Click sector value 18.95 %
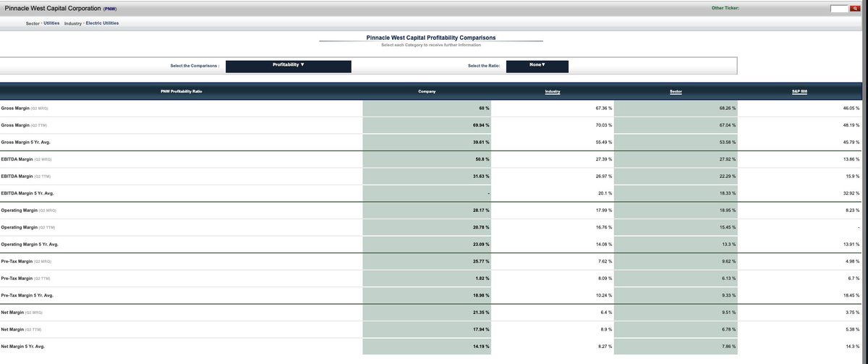Screen dimensions: 868x364 [x=727, y=211]
